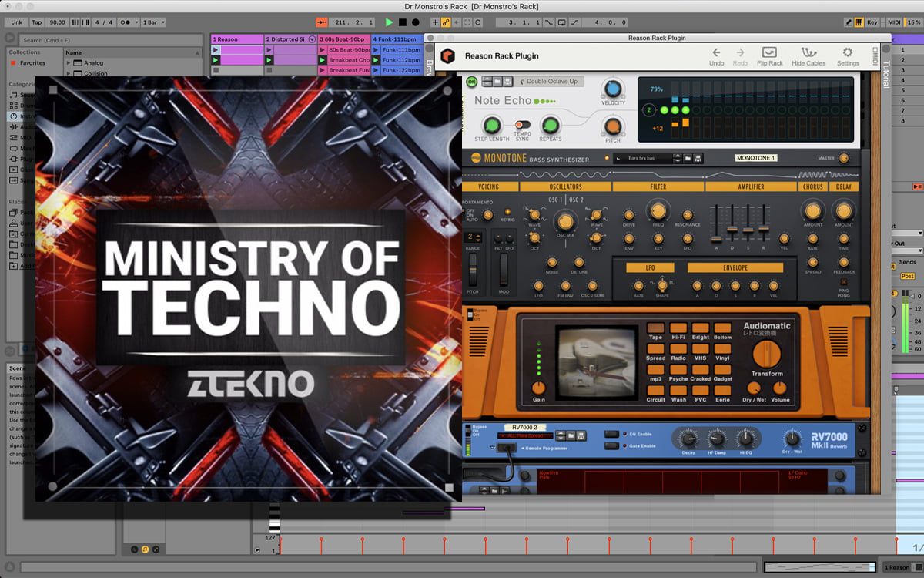
Task: Click the MIDI overdub plus button
Action: click(435, 22)
